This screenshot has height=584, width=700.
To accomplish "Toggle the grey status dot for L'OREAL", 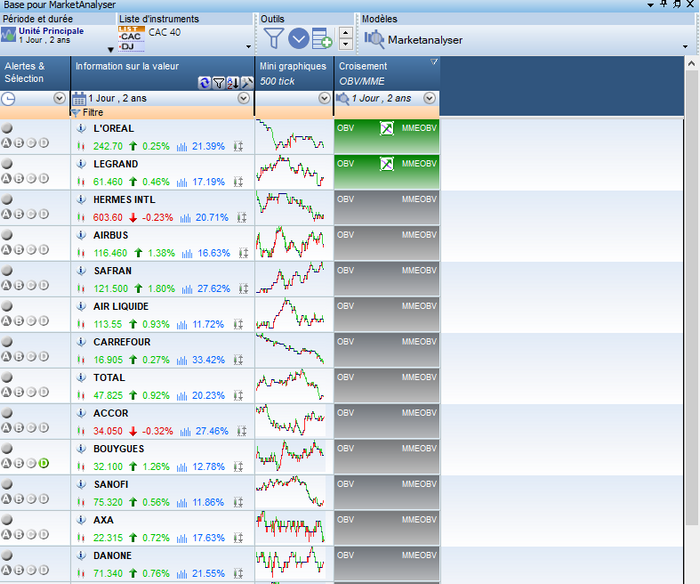I will (7, 128).
